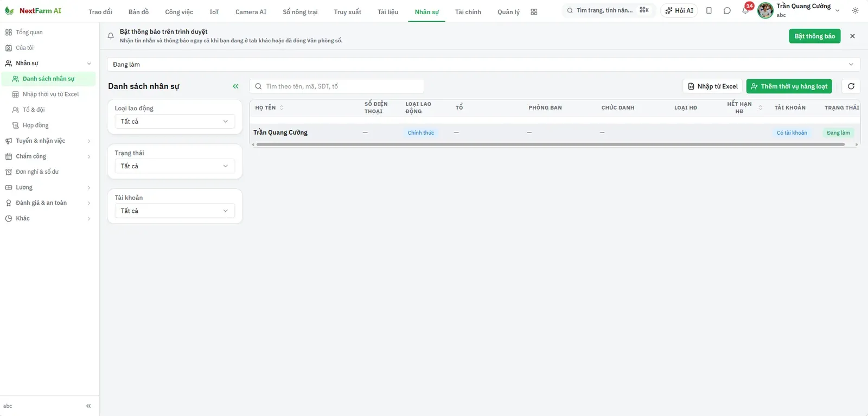The height and width of the screenshot is (416, 868).
Task: Open Tổng quan in the sidebar
Action: pyautogui.click(x=48, y=33)
